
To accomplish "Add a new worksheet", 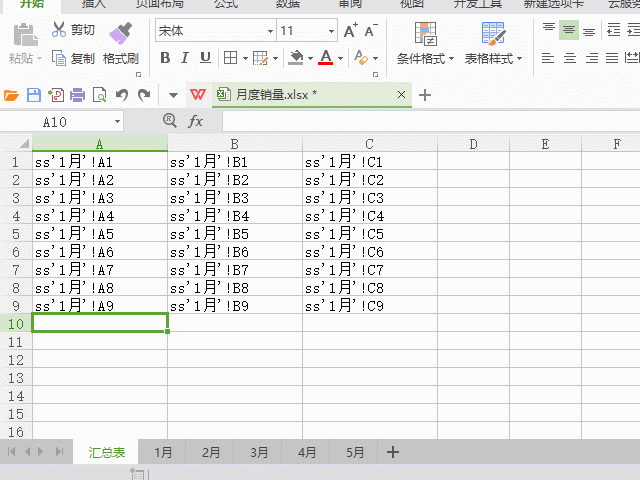I will coord(393,452).
